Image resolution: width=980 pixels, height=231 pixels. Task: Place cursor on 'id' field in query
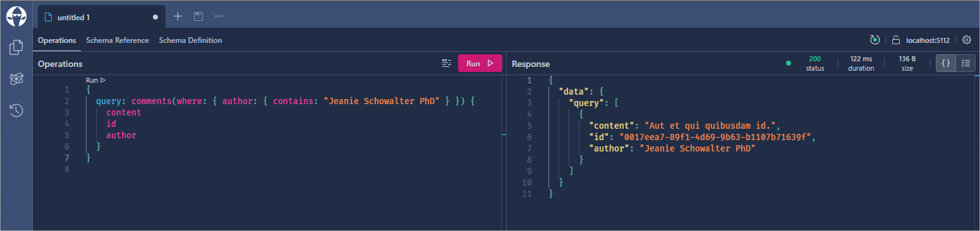pyautogui.click(x=111, y=124)
